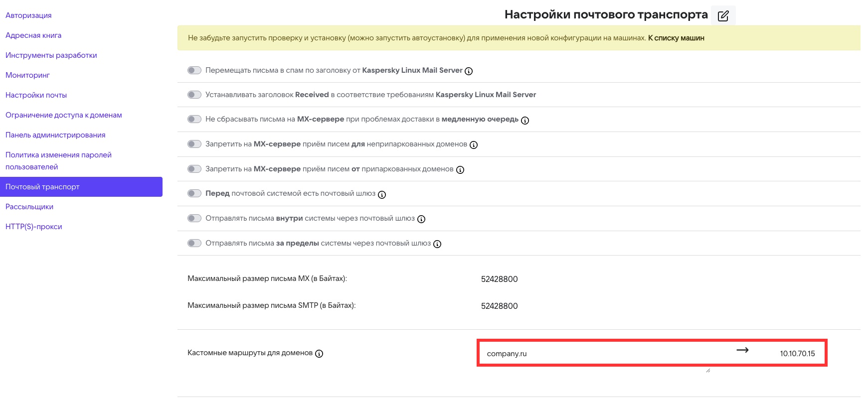868x403 pixels.
Task: Open the Мониторинг section in sidebar
Action: tap(28, 75)
